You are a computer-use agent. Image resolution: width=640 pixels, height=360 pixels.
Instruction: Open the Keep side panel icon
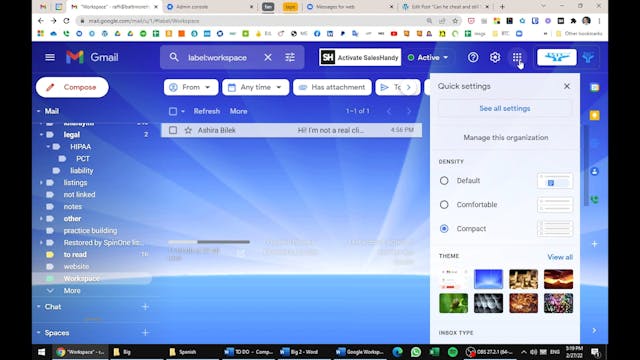click(x=594, y=115)
